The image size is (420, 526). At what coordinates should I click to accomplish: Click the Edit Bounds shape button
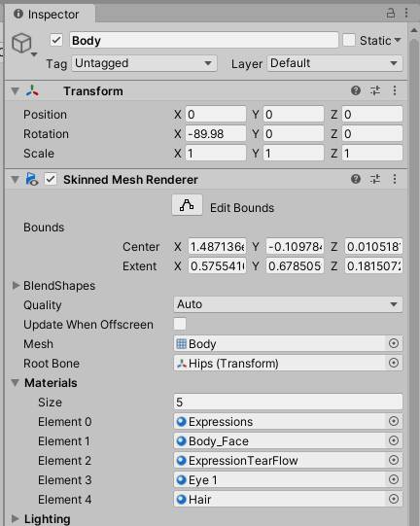[x=187, y=205]
